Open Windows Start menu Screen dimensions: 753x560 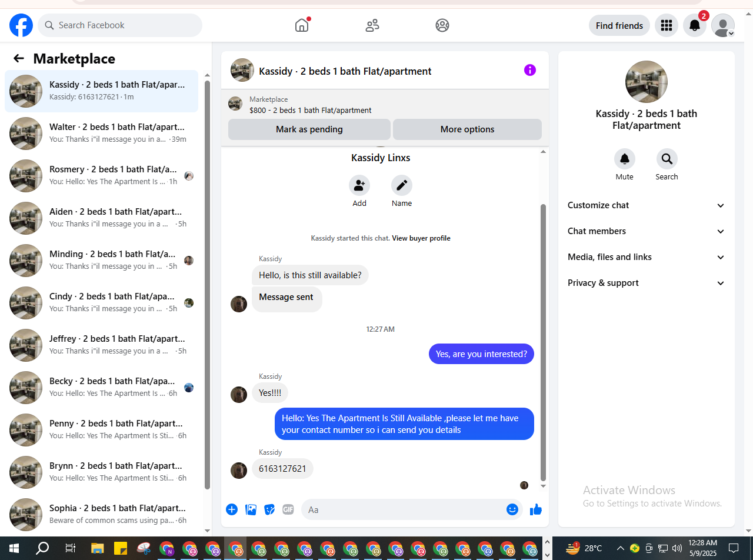[x=14, y=548]
